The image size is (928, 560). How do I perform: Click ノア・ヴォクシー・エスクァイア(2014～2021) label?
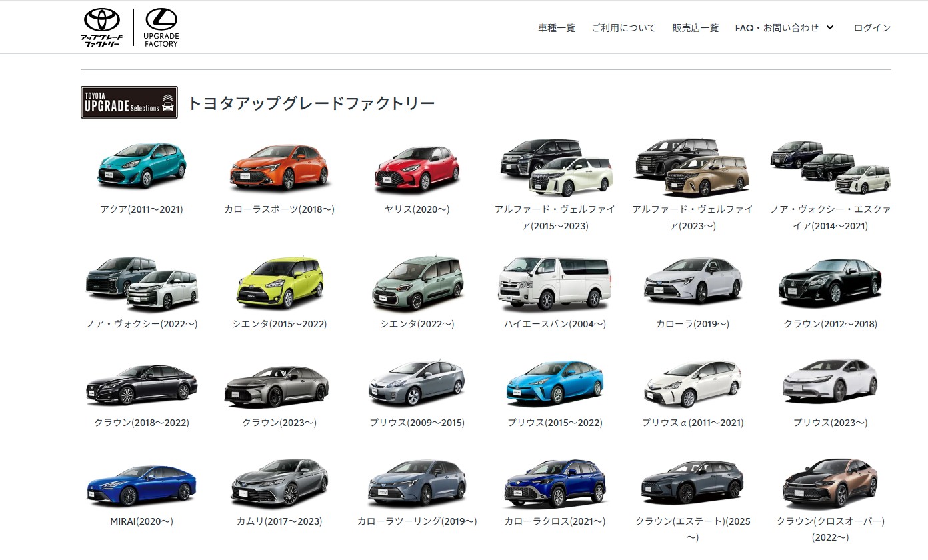[831, 217]
